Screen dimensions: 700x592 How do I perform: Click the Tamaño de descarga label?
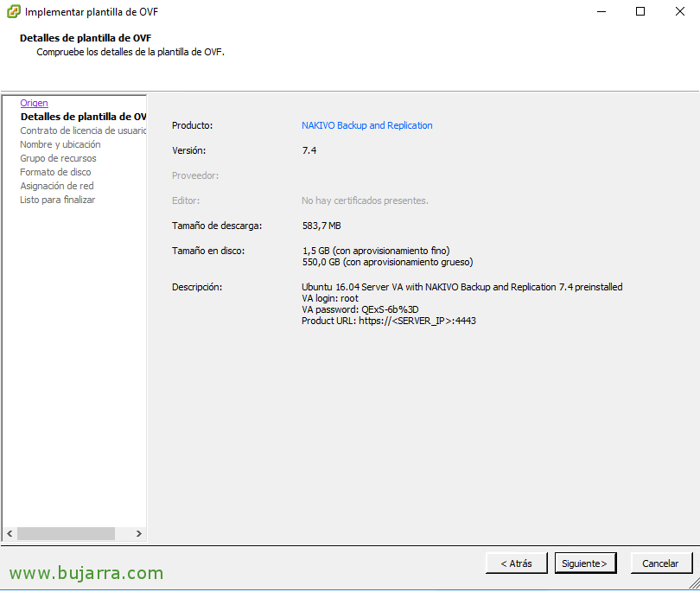click(x=217, y=226)
